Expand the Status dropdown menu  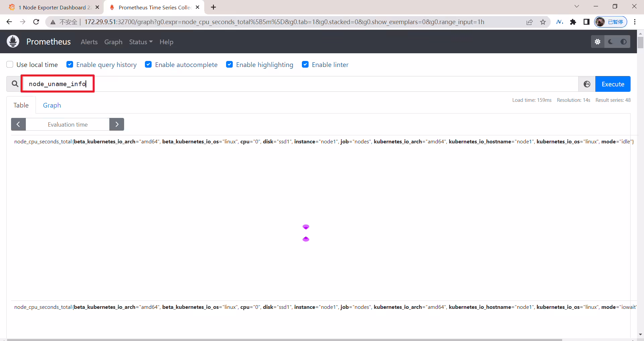[141, 42]
